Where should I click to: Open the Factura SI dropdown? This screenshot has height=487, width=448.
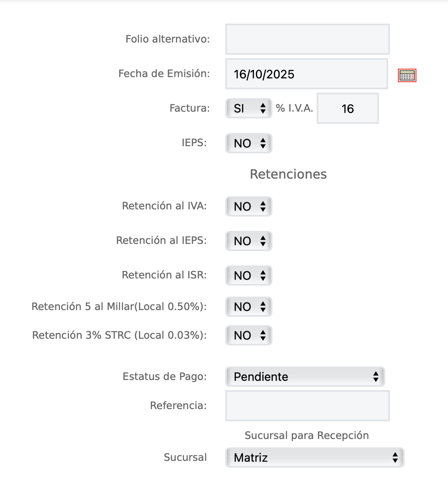point(249,109)
